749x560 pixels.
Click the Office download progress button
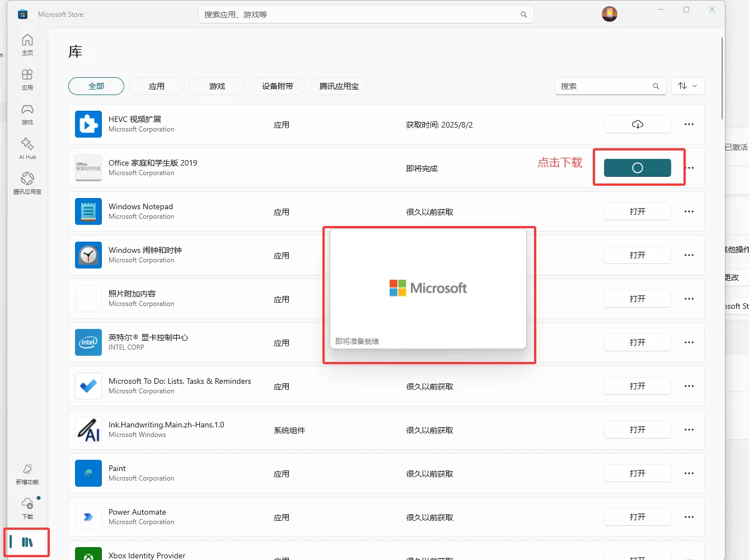pyautogui.click(x=638, y=168)
